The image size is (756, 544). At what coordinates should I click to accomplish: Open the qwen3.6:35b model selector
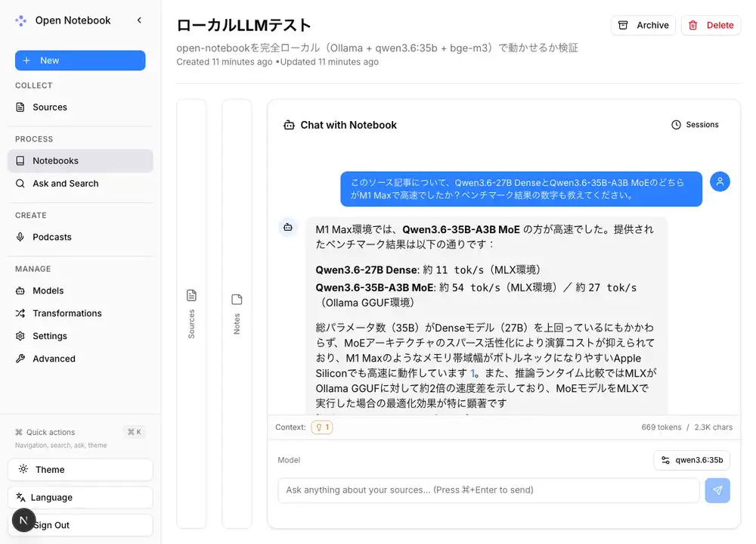coord(691,460)
